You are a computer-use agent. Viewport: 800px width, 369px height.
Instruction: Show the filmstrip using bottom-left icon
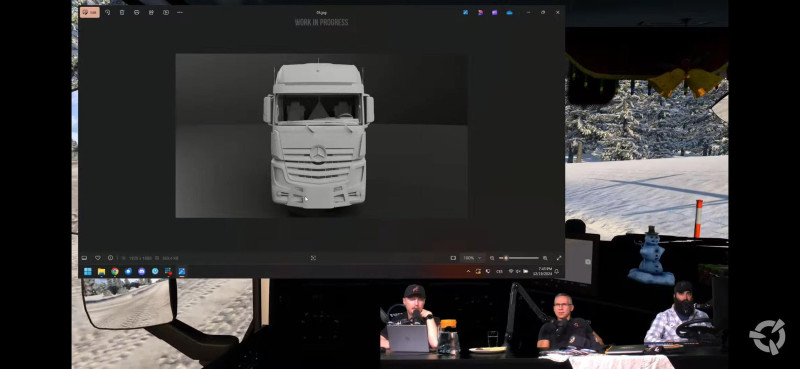pos(85,258)
